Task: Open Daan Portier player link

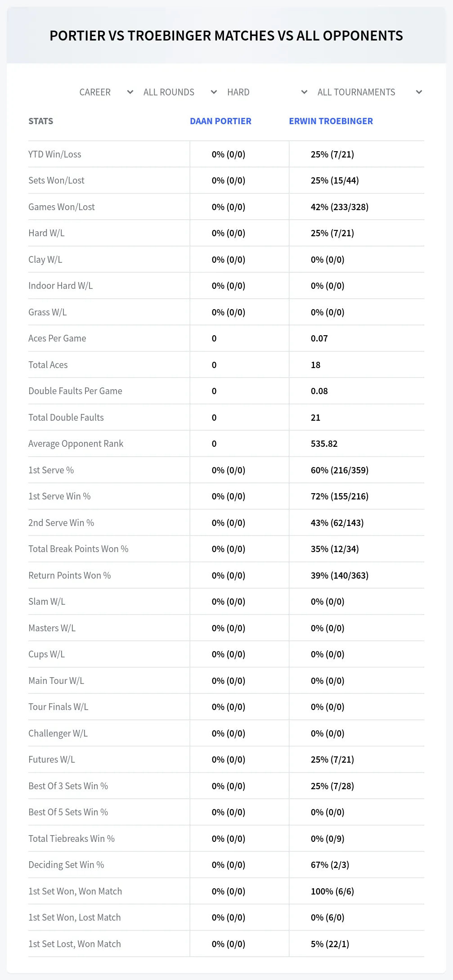Action: tap(220, 121)
